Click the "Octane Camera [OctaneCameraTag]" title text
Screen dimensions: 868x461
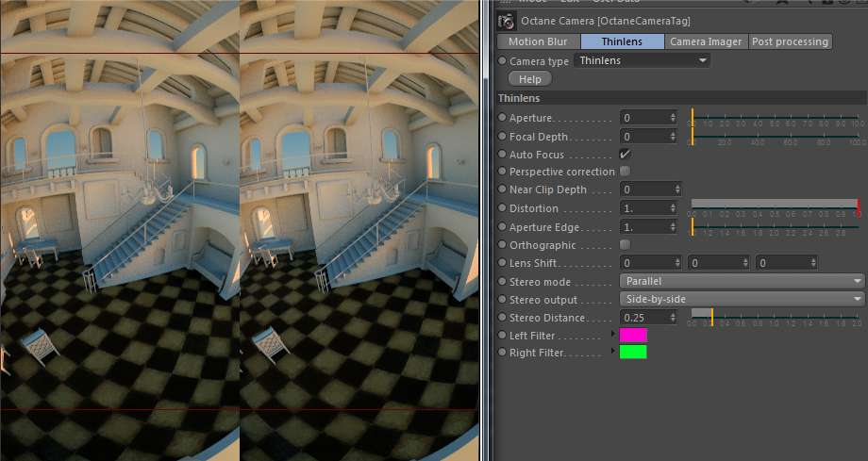tap(606, 21)
